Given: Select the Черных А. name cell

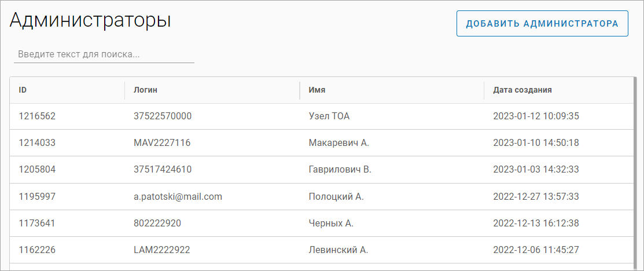Looking at the screenshot, I should coord(330,224).
